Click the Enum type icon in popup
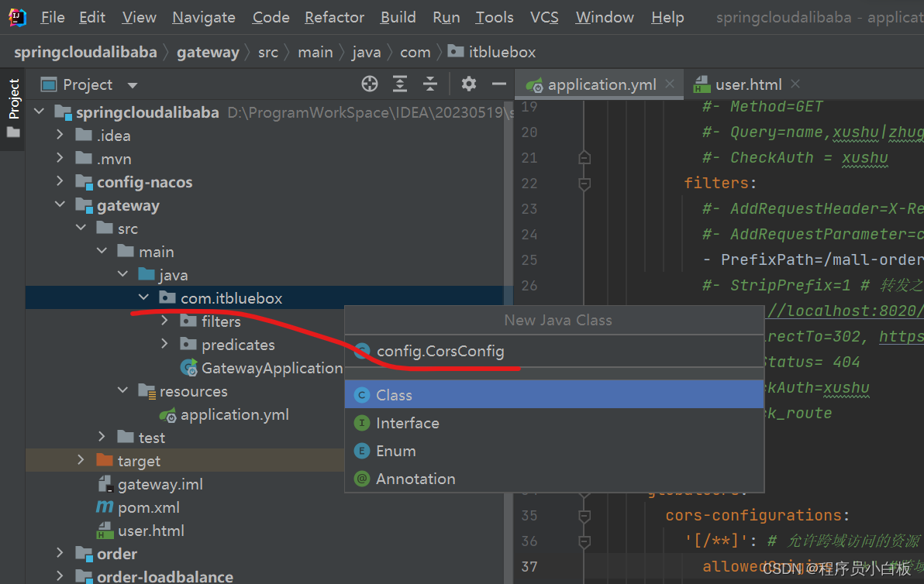 [x=362, y=451]
